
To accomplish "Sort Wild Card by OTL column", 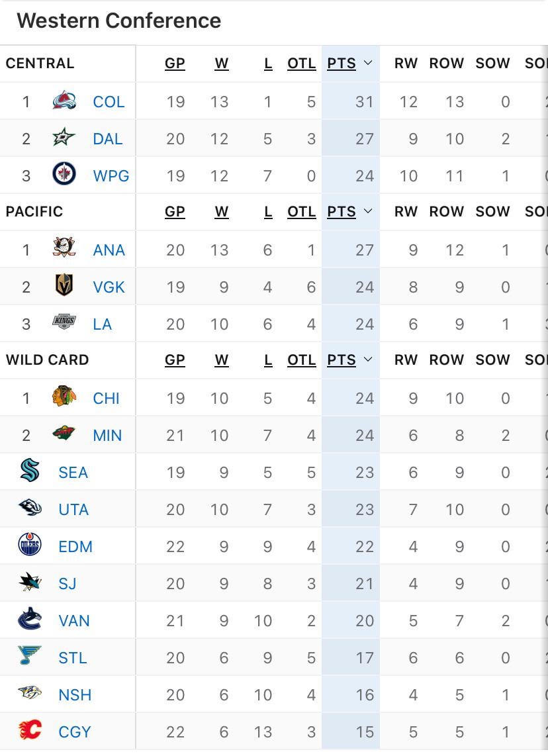I will coord(301,360).
